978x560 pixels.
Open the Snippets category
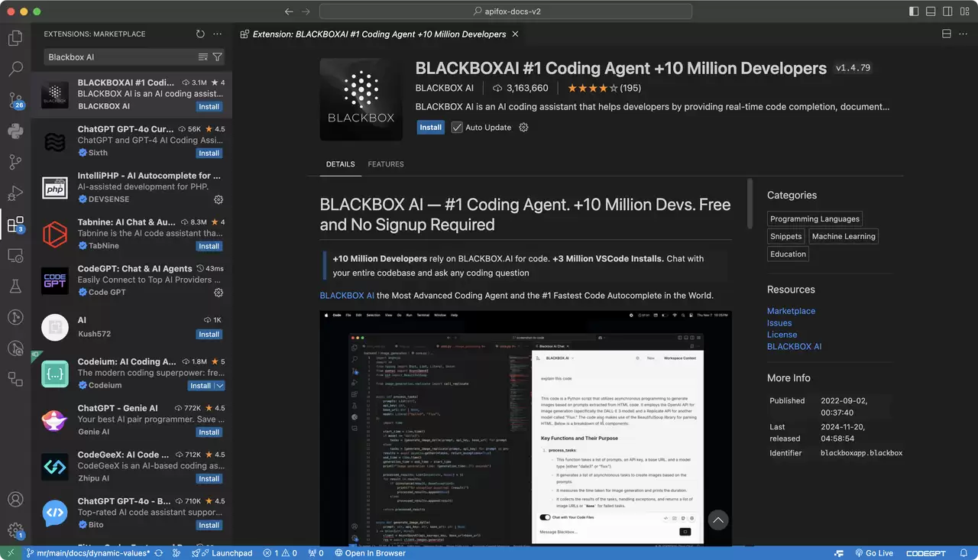(x=786, y=237)
